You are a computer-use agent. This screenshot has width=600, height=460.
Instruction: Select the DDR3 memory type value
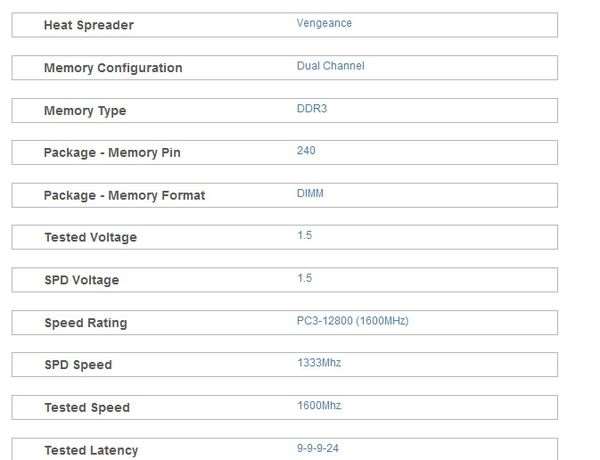312,109
